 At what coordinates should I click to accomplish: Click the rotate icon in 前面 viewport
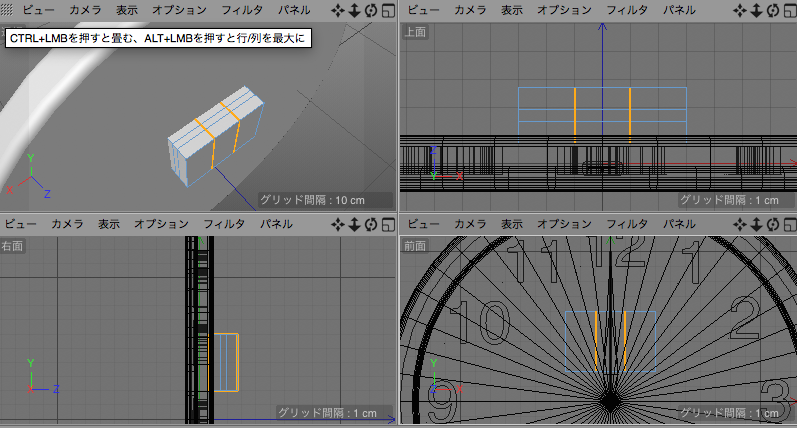pos(773,224)
